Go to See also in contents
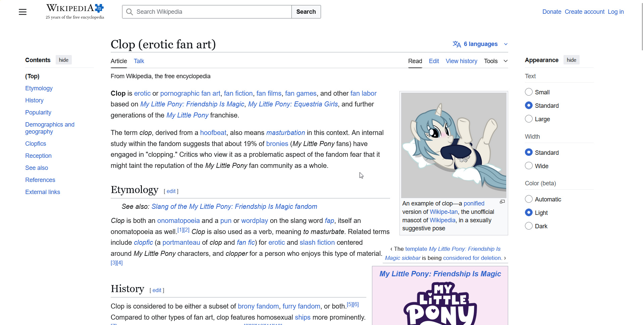The height and width of the screenshot is (325, 644). pos(37,168)
